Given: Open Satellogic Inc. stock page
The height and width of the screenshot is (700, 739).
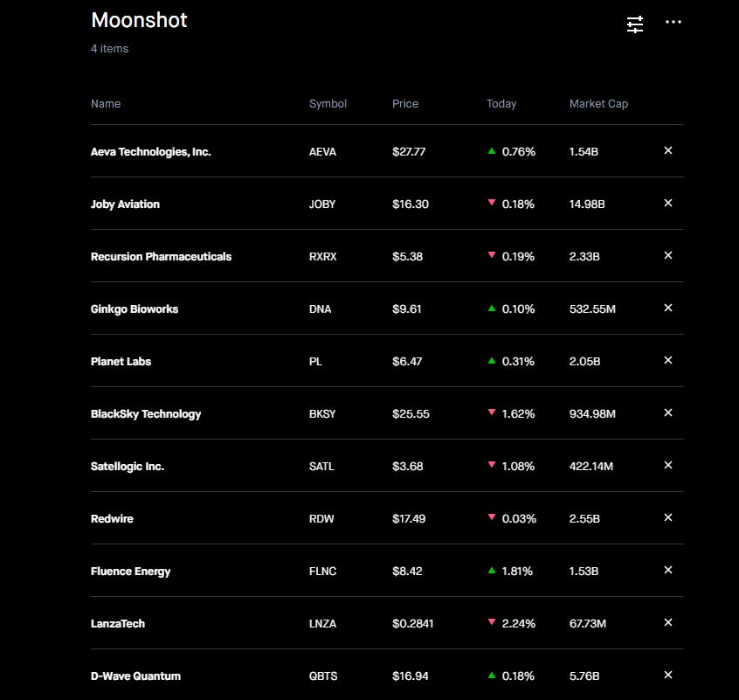Looking at the screenshot, I should coord(128,466).
